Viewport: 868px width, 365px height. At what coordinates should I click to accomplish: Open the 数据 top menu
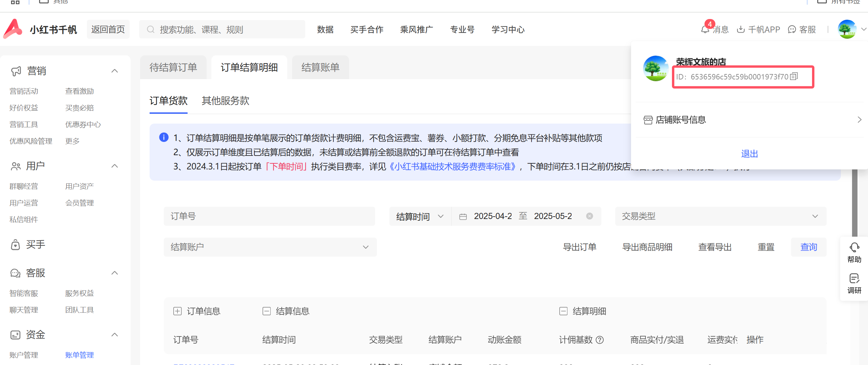coord(325,30)
